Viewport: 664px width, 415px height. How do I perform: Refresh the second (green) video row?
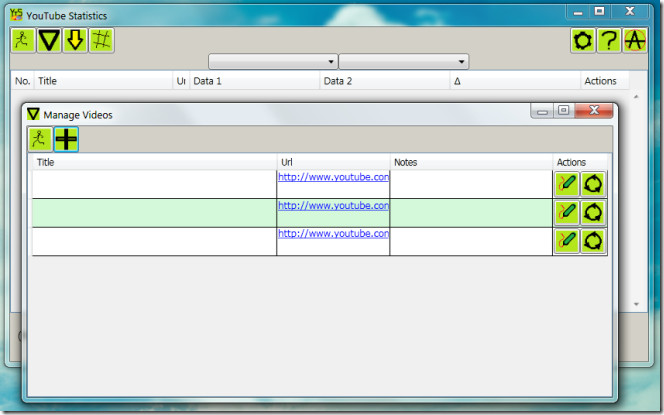pos(593,213)
